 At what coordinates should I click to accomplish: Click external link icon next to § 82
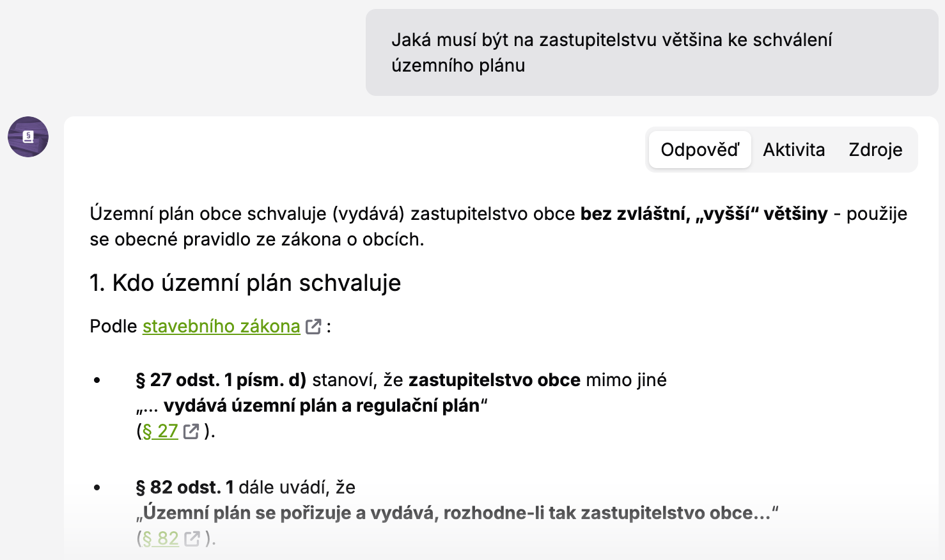click(x=192, y=539)
